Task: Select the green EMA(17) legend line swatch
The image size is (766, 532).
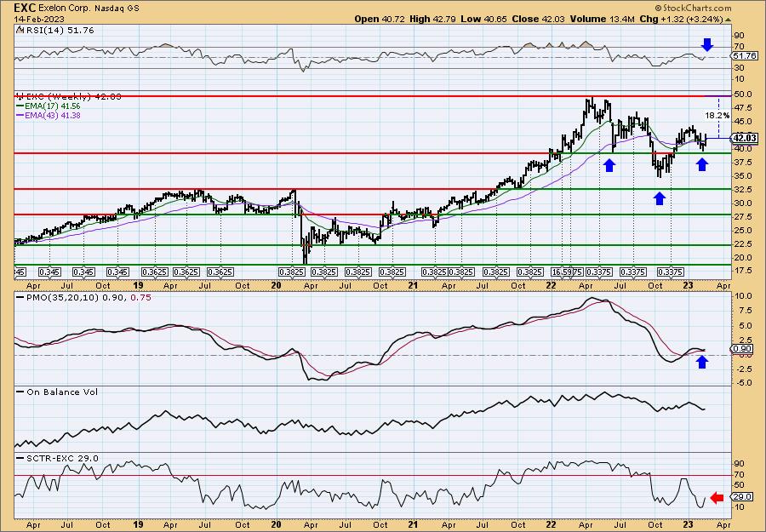Action: (20, 106)
